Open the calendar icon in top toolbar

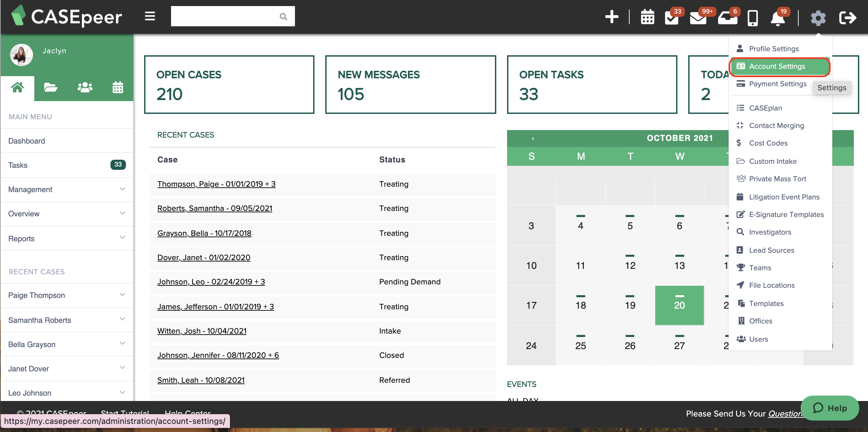coord(647,17)
